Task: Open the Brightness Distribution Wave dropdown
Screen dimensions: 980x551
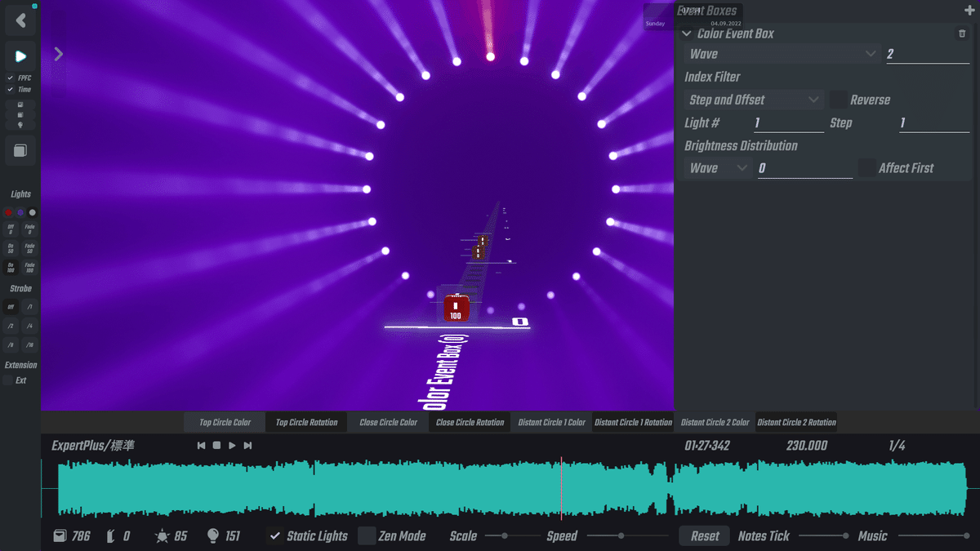Action: [719, 168]
